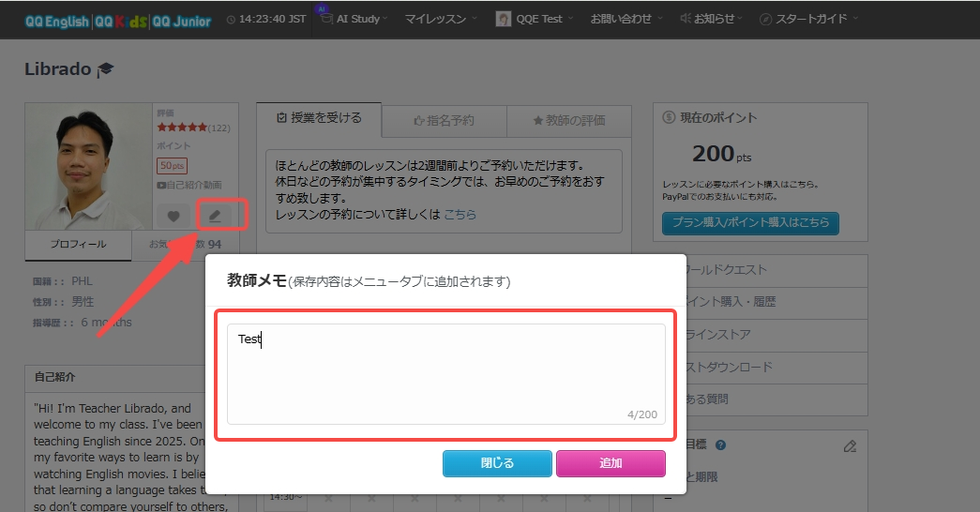Click the 自己紹介 section header
980x512 pixels.
55,377
